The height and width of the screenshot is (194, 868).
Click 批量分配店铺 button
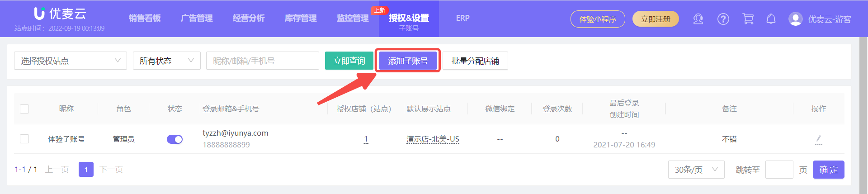pos(475,61)
